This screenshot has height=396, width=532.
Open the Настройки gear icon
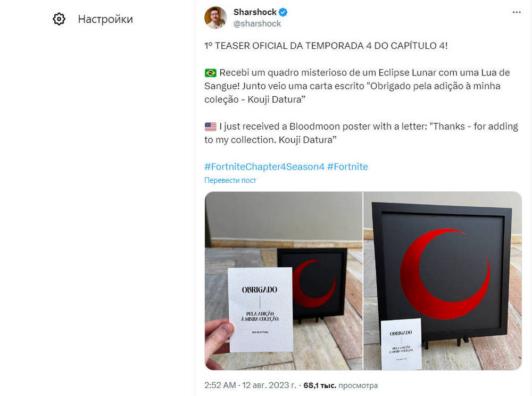tap(59, 19)
